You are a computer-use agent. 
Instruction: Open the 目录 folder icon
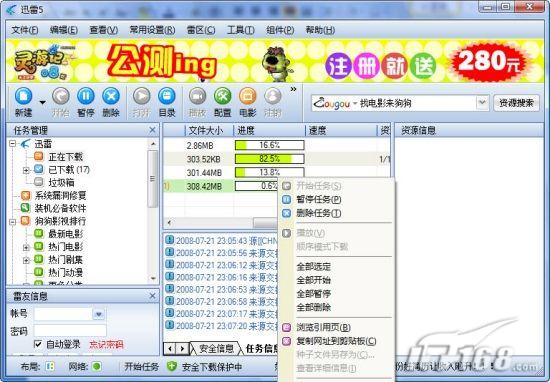167,96
